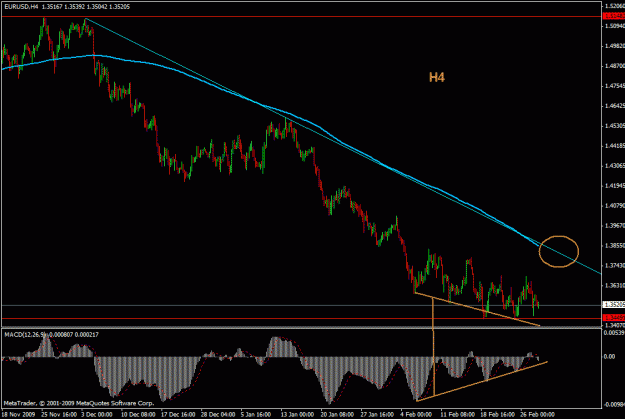Image resolution: width=625 pixels, height=419 pixels.
Task: Click the 1.4642 price scale label
Action: point(614,105)
